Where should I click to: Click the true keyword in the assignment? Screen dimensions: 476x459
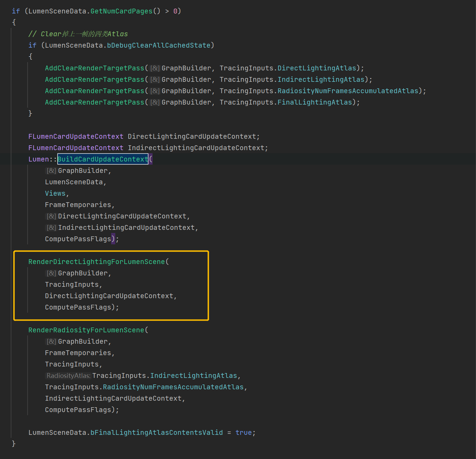(243, 432)
